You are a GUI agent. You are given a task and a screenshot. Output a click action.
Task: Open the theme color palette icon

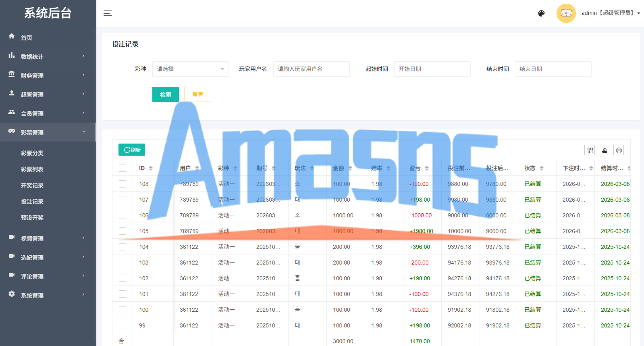(x=541, y=13)
